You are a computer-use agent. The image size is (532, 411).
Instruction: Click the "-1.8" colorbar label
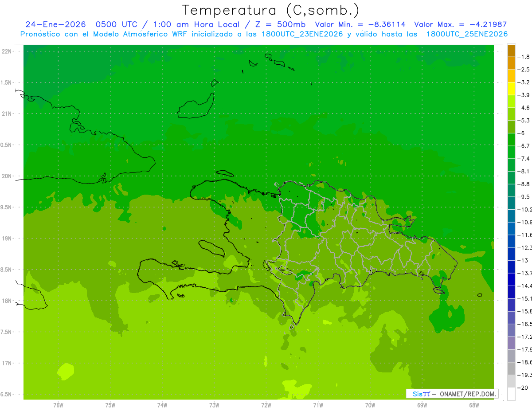[524, 57]
